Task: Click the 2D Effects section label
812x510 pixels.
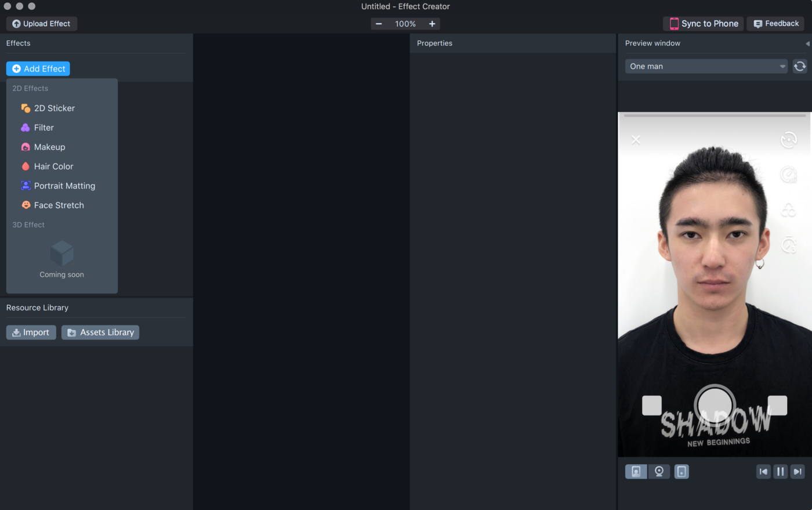Action: 30,89
